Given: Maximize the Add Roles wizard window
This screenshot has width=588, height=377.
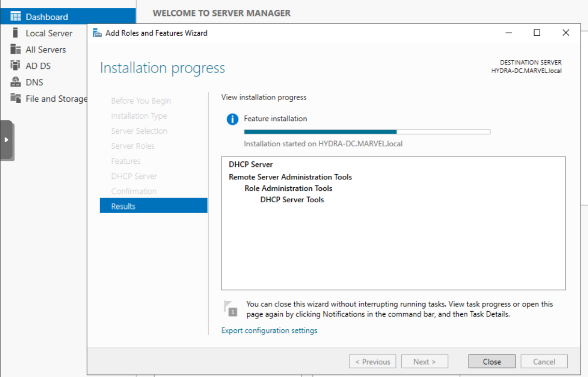Looking at the screenshot, I should coord(537,33).
